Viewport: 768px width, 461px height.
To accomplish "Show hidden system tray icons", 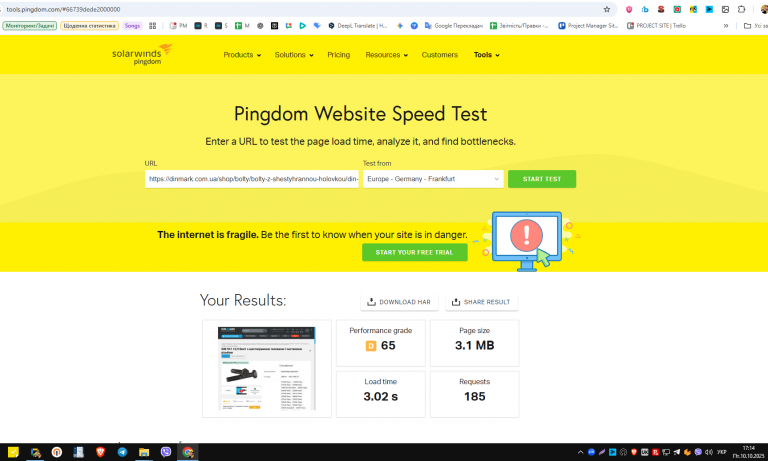I will tap(580, 452).
